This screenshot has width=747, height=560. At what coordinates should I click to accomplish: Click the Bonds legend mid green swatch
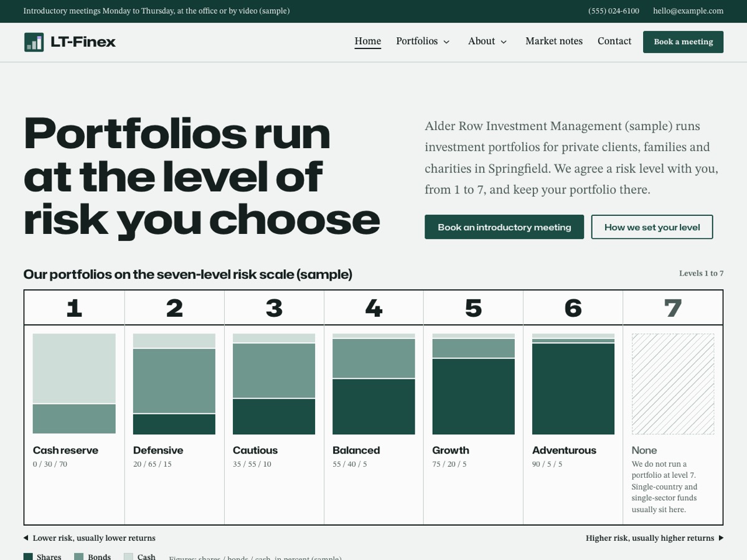(x=78, y=557)
